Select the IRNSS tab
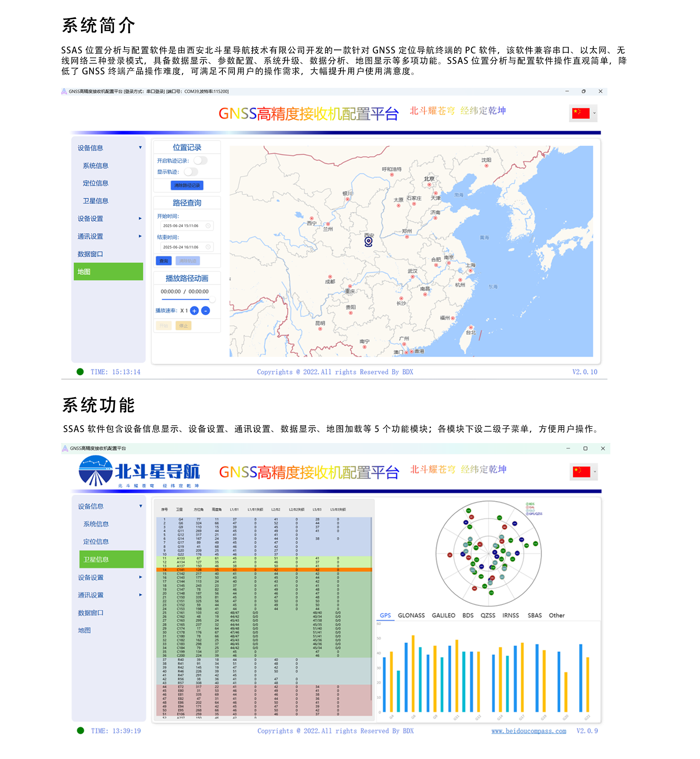 click(511, 616)
